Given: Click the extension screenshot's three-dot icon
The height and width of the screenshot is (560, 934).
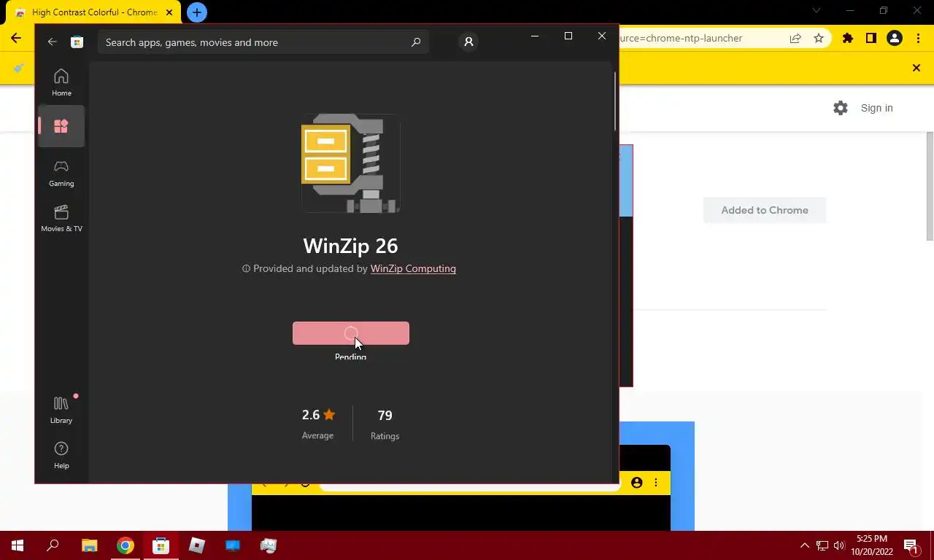Looking at the screenshot, I should [656, 483].
